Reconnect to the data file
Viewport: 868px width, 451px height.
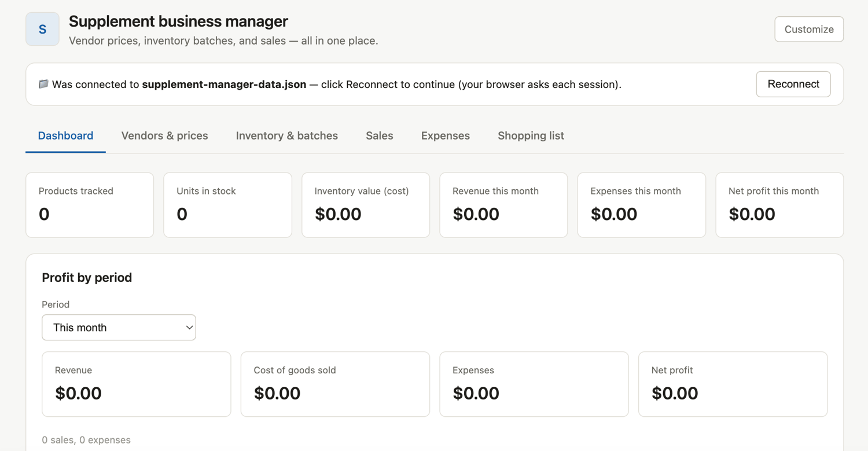coord(793,84)
